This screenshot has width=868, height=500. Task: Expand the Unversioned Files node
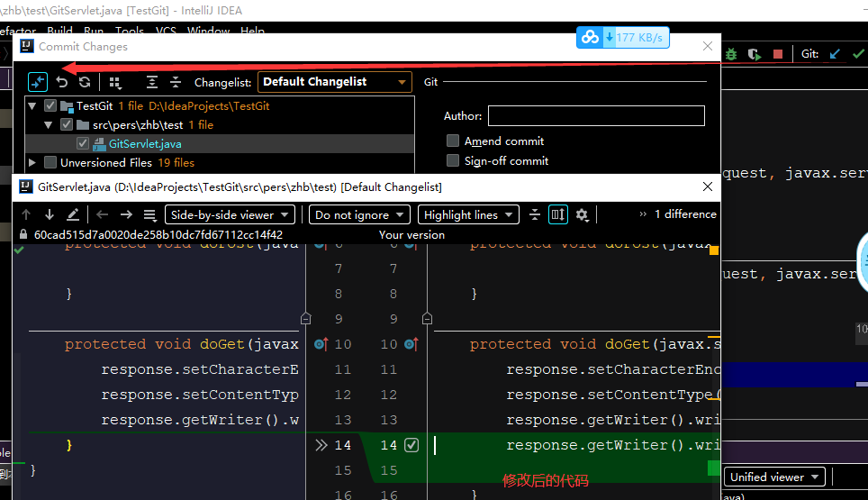point(32,162)
